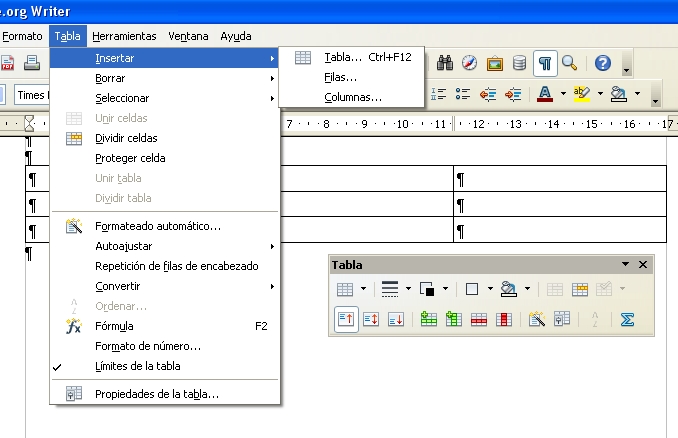
Task: Toggle nonprinting characters pilcrow button
Action: click(545, 63)
